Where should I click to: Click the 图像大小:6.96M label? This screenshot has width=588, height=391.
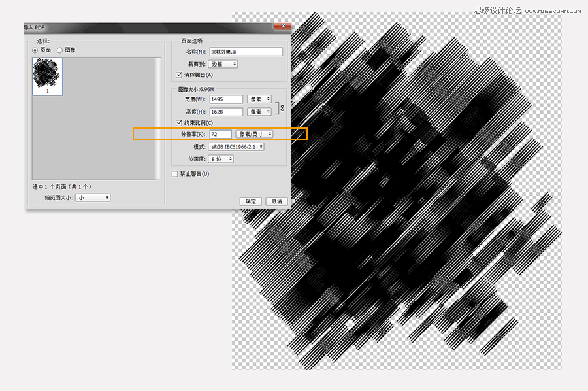pos(196,89)
